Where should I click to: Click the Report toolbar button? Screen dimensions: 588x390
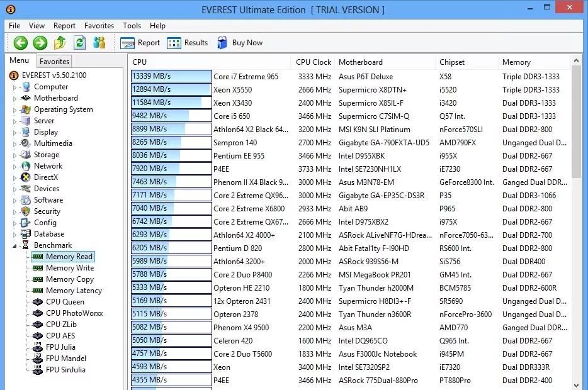click(x=140, y=42)
